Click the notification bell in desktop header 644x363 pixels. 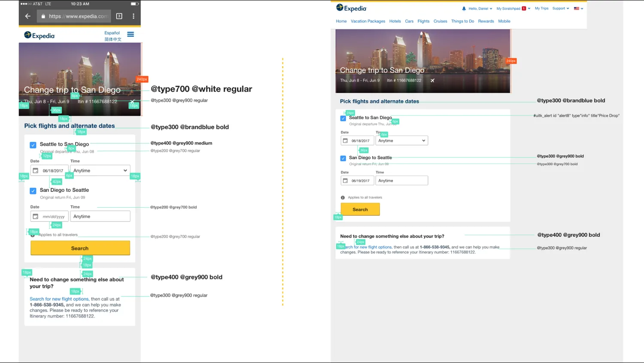point(464,9)
